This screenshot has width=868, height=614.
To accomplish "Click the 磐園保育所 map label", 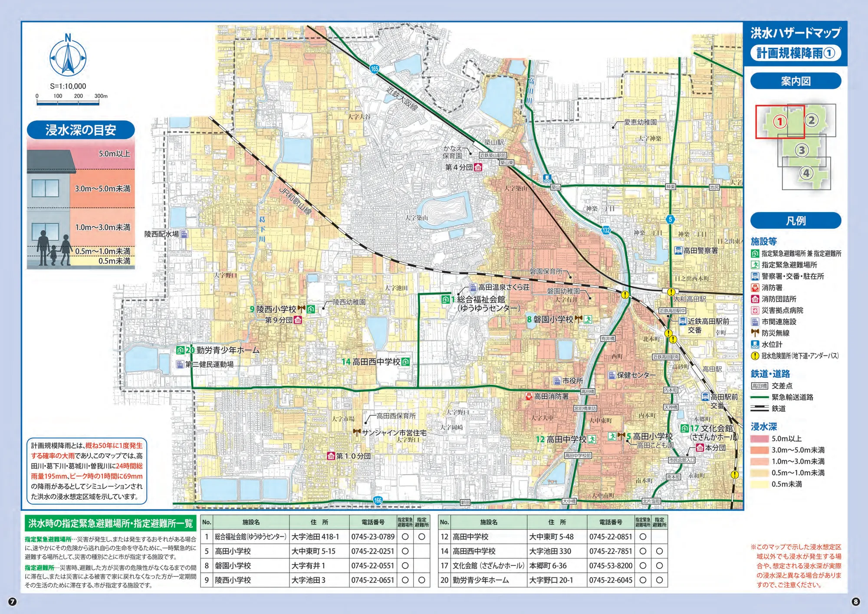I will pos(546,271).
